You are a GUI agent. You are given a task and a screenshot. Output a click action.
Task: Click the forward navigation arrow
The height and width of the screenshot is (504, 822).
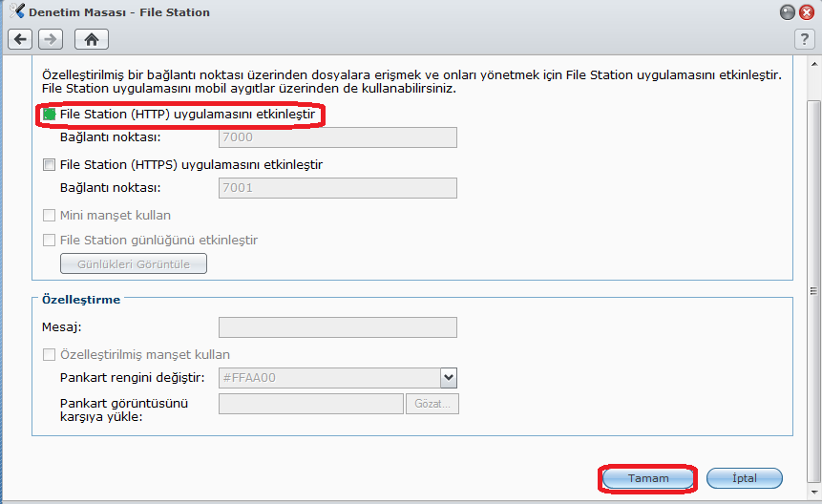[x=51, y=39]
